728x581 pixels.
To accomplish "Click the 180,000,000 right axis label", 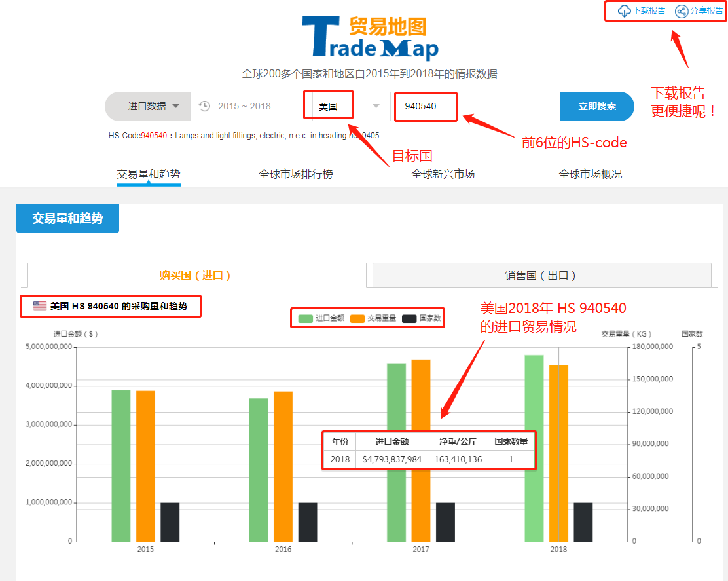I will 652,347.
